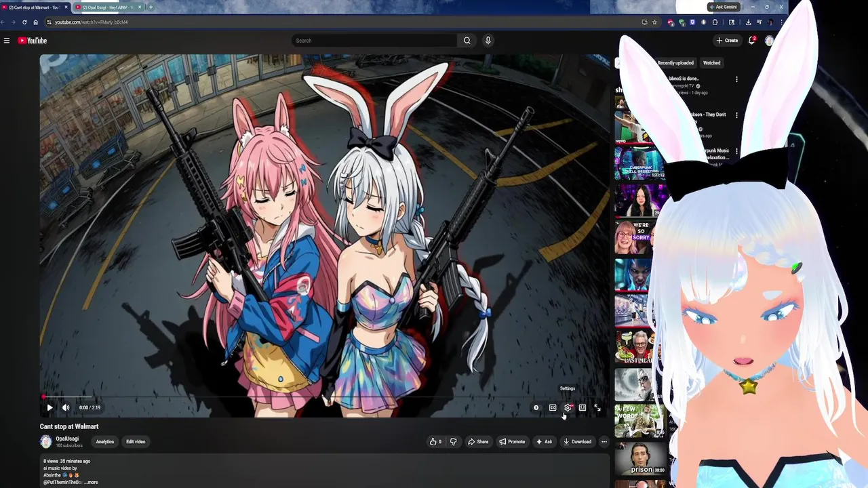The height and width of the screenshot is (488, 868).
Task: Like the video with thumbs up
Action: point(435,442)
